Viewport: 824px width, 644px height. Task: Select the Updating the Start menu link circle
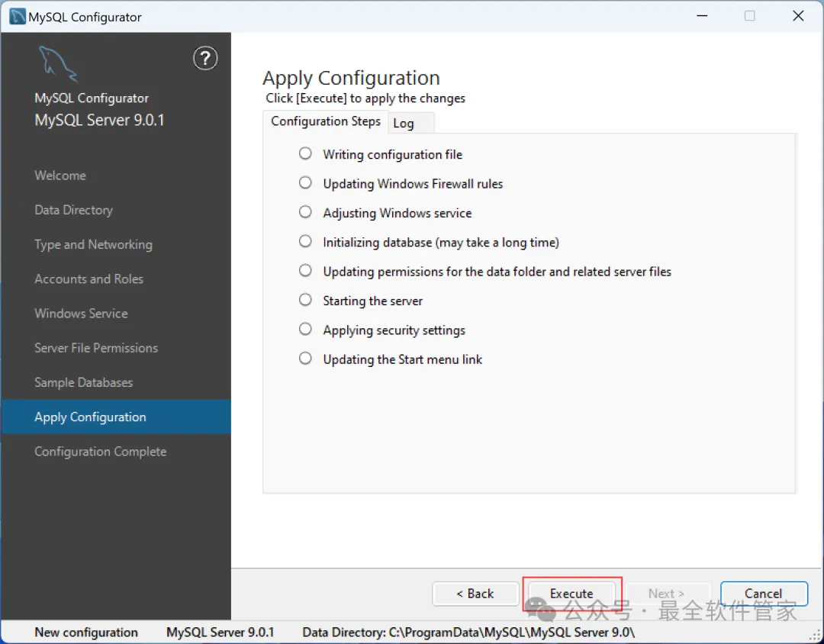(x=305, y=359)
